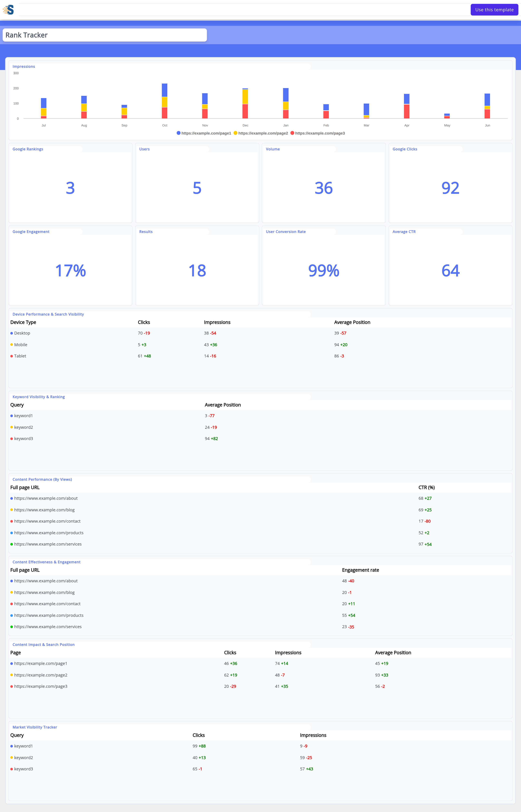Click page2 average position 93 +33
Image resolution: width=521 pixels, height=812 pixels.
click(x=382, y=675)
